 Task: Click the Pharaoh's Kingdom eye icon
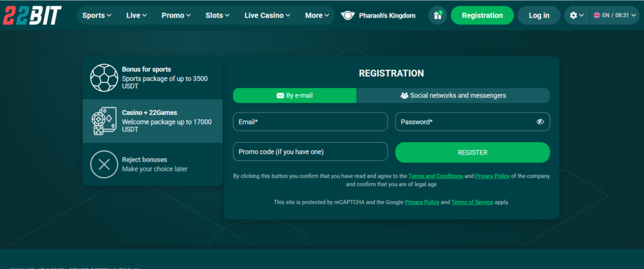(x=348, y=16)
